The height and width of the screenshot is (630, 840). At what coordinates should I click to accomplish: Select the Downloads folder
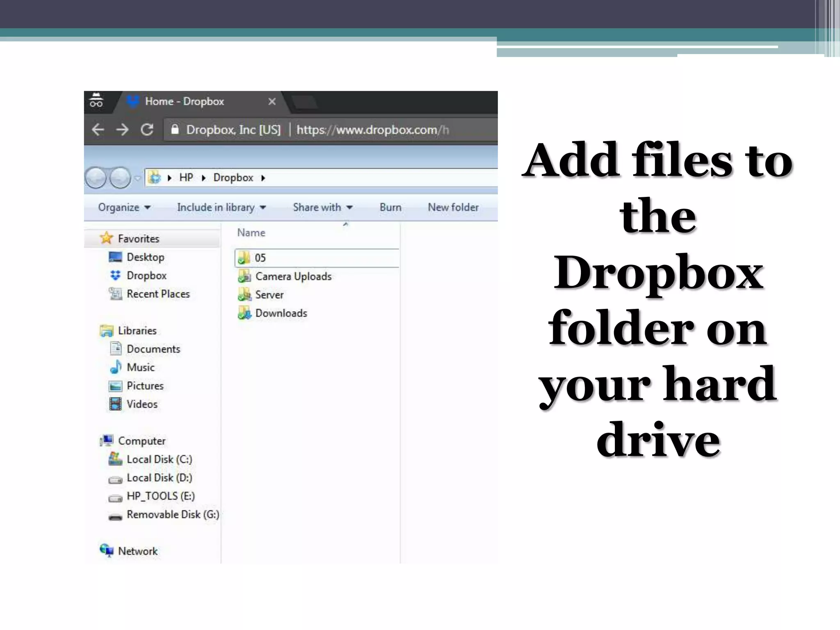click(x=281, y=313)
